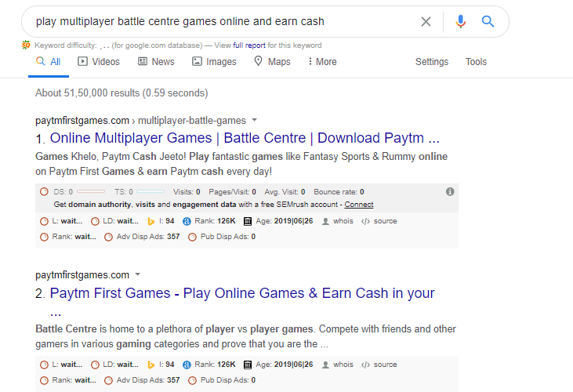Open the More search options menu
The width and height of the screenshot is (573, 392).
pos(322,62)
